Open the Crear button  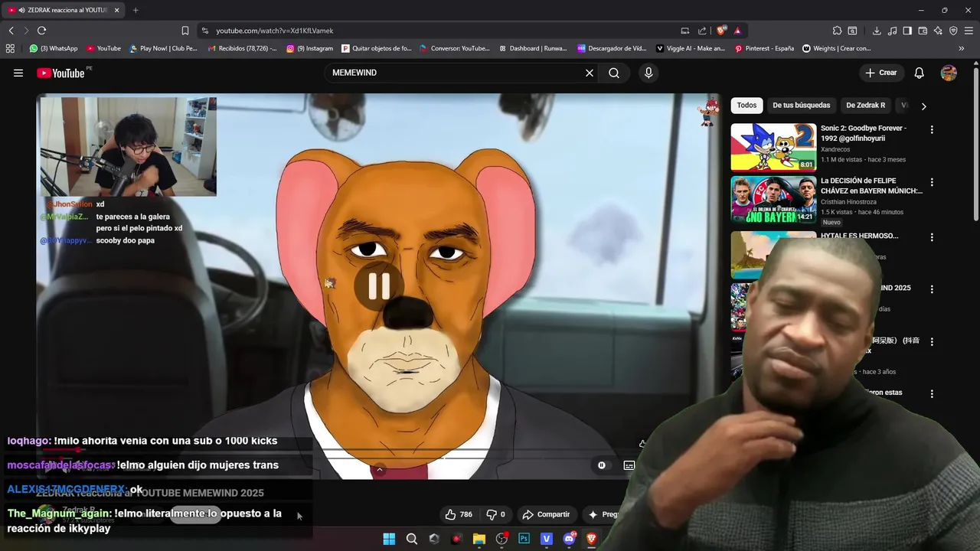click(880, 73)
